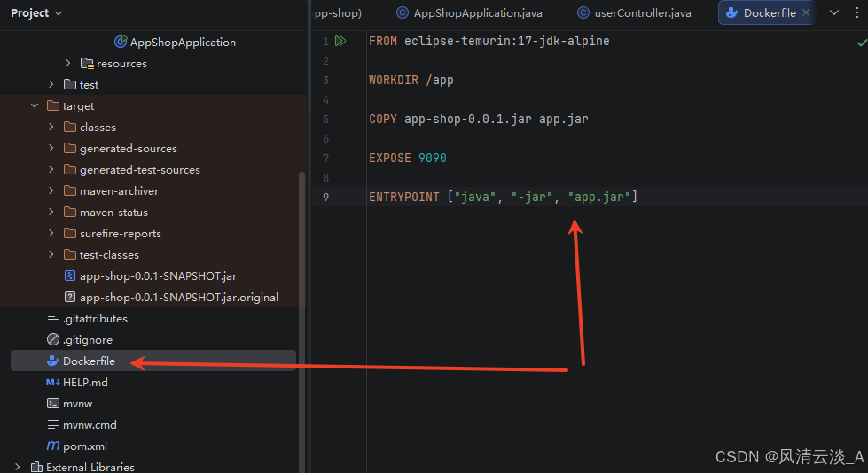
Task: Close the Dockerfile editor tab
Action: tap(806, 12)
